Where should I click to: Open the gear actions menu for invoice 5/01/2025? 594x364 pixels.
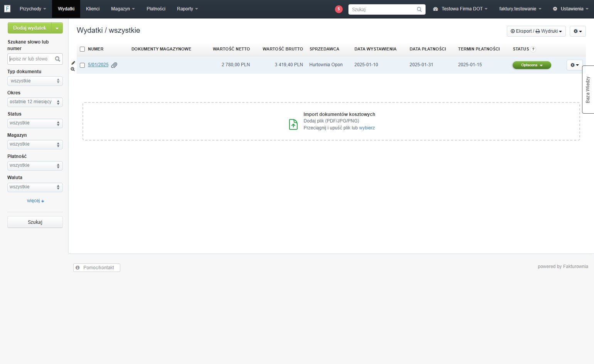(x=574, y=65)
